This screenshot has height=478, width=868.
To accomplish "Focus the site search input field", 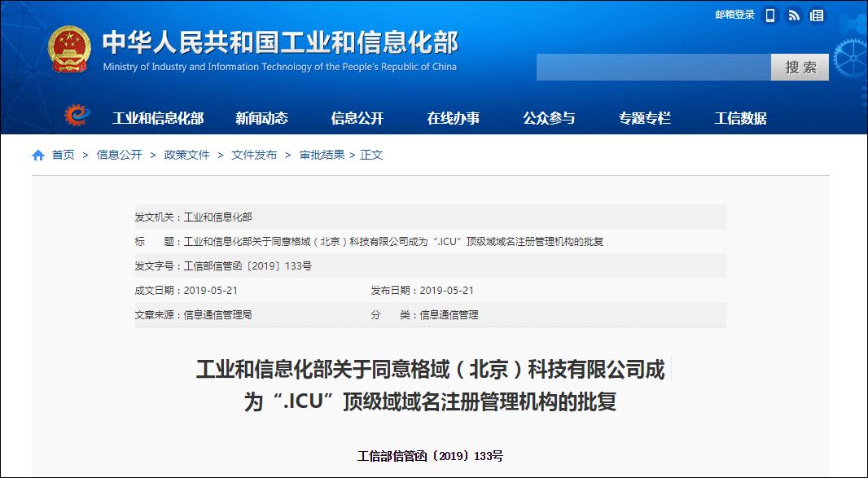I will click(654, 67).
